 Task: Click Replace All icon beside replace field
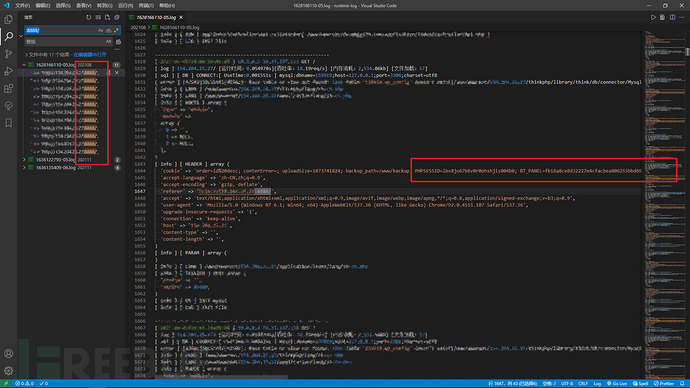point(118,42)
